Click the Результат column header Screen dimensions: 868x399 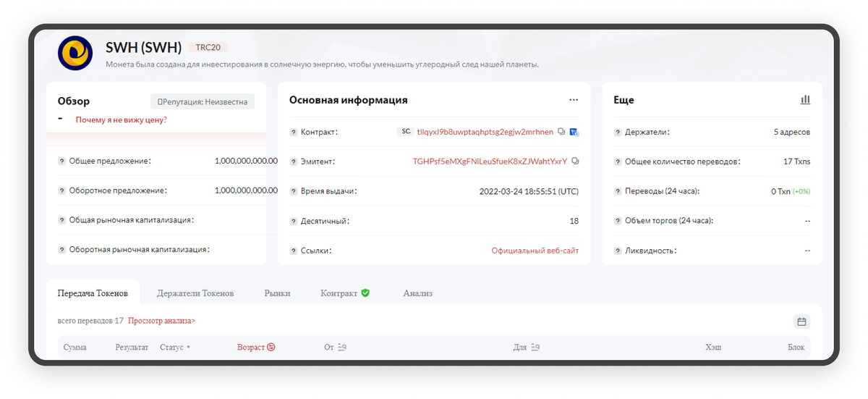(132, 348)
